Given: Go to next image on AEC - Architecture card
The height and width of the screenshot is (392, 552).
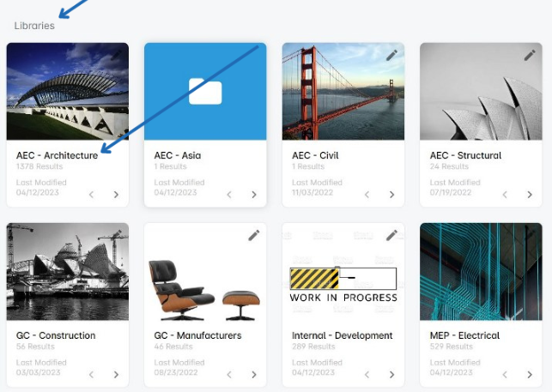Looking at the screenshot, I should tap(116, 195).
